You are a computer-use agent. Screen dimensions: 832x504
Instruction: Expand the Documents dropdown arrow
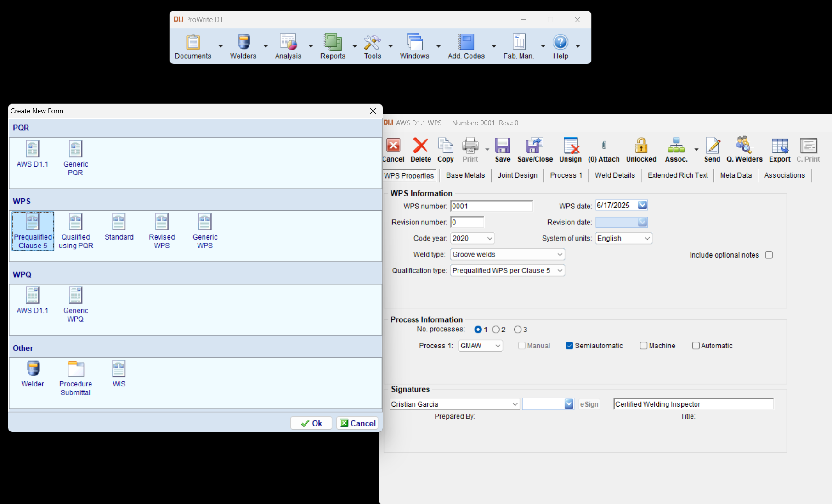click(x=221, y=46)
